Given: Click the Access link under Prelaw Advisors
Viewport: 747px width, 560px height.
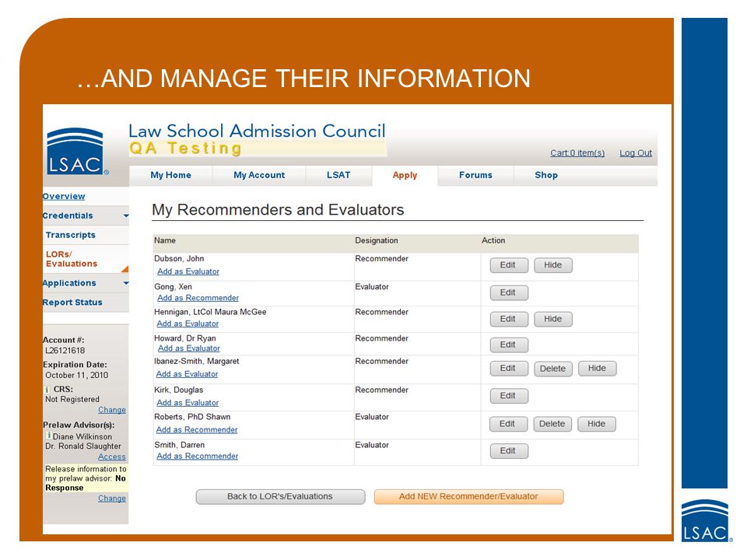Looking at the screenshot, I should [x=112, y=457].
